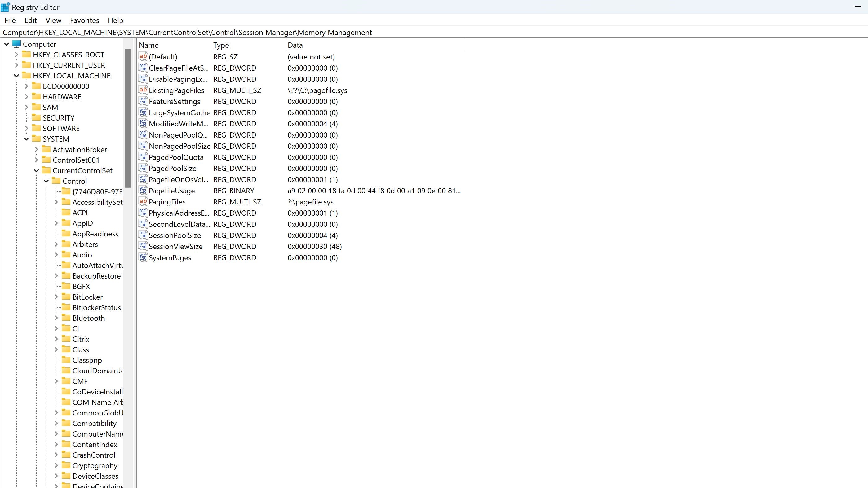Click the REG_BINARY icon for PagefileUsage
This screenshot has height=488, width=868.
point(143,191)
